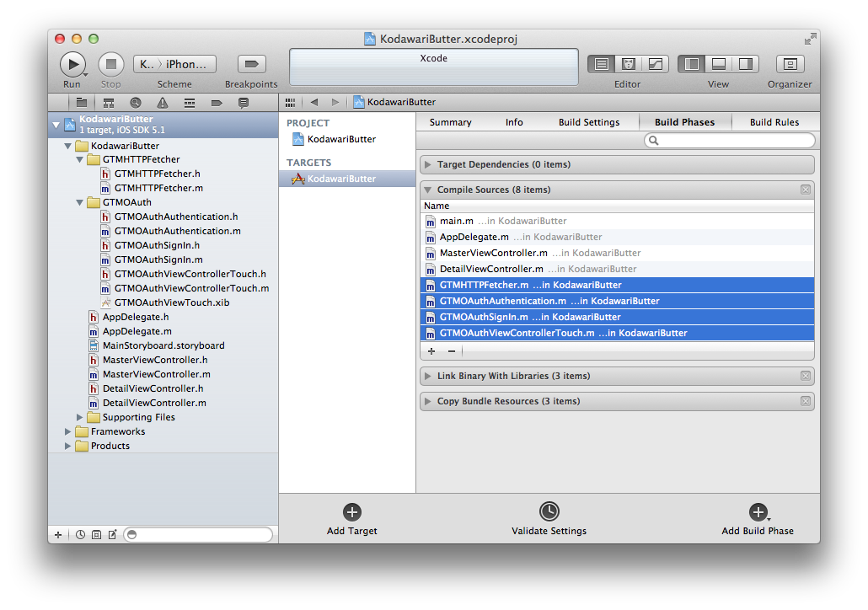The image size is (868, 610).
Task: Select the Standard editor button
Action: (601, 64)
